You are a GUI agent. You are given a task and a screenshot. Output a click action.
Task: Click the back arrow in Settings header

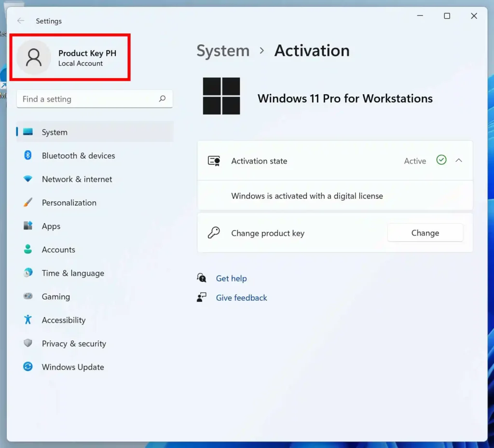click(21, 21)
